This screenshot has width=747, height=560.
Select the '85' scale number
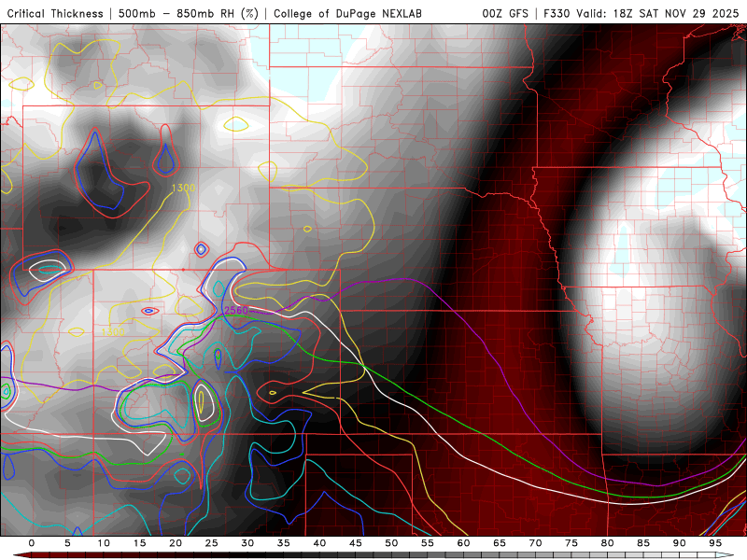click(x=643, y=543)
